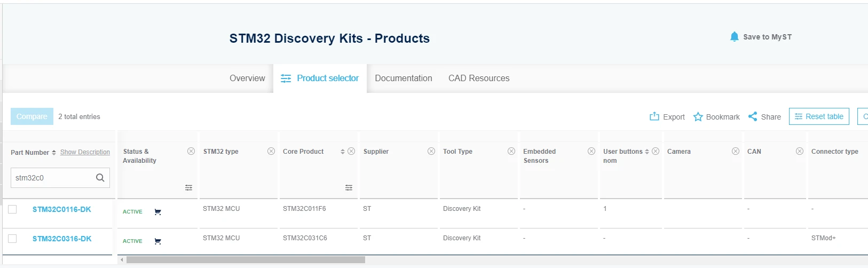Check the STM32C0116-DK row checkbox
This screenshot has height=268, width=868.
coord(12,209)
